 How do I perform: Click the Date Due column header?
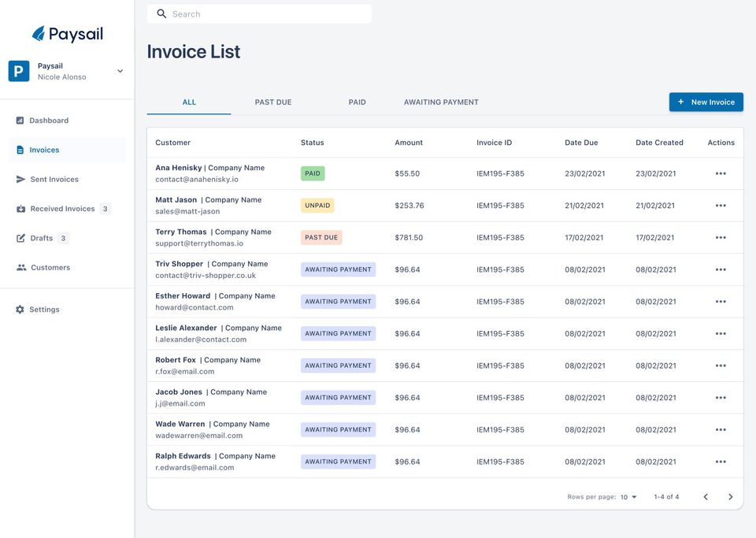[x=581, y=143]
